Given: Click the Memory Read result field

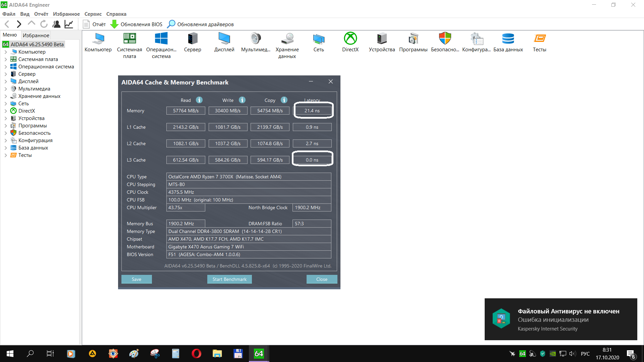Looking at the screenshot, I should point(185,111).
